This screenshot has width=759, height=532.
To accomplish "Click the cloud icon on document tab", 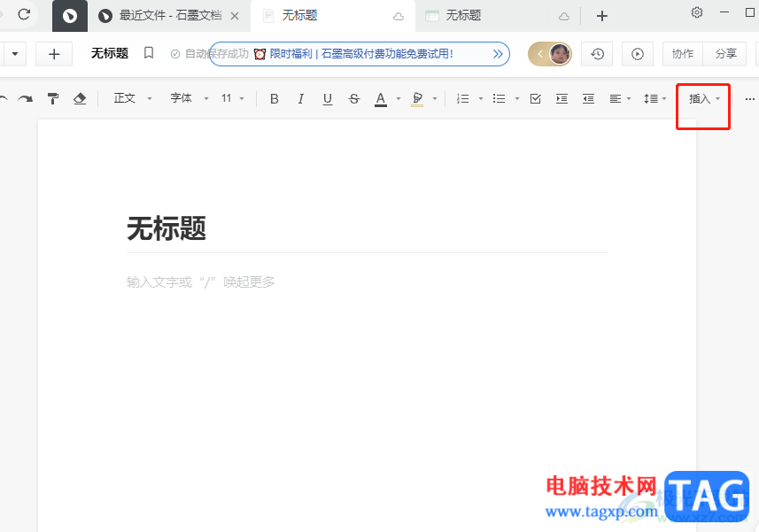I will (399, 17).
